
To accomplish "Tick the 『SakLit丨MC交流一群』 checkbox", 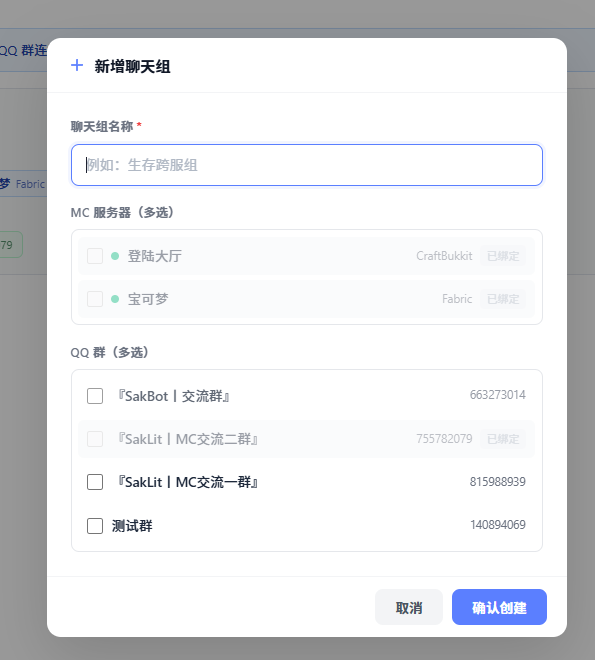I will [x=95, y=482].
